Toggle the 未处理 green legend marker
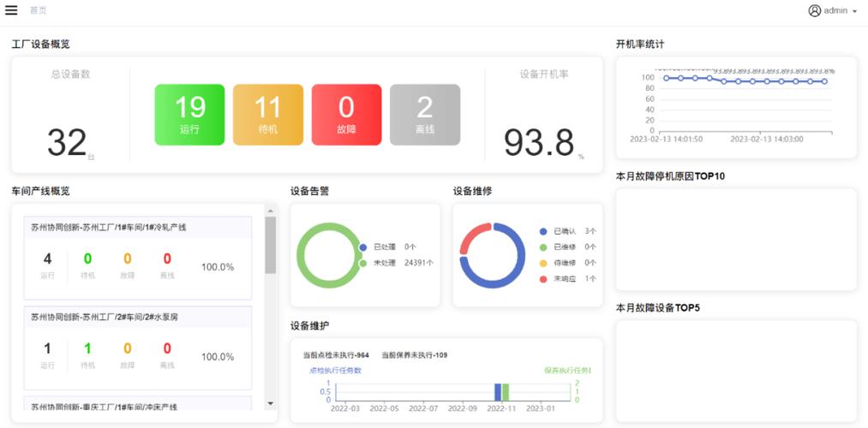Viewport: 868px width, 428px height. coord(363,263)
